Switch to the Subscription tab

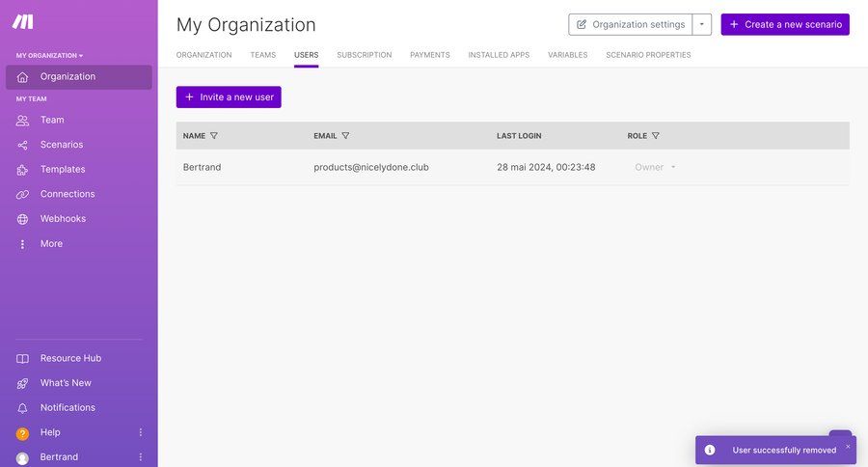point(364,55)
